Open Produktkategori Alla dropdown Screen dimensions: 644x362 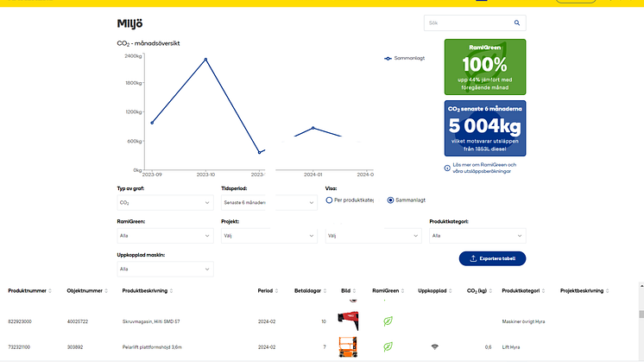pyautogui.click(x=477, y=236)
